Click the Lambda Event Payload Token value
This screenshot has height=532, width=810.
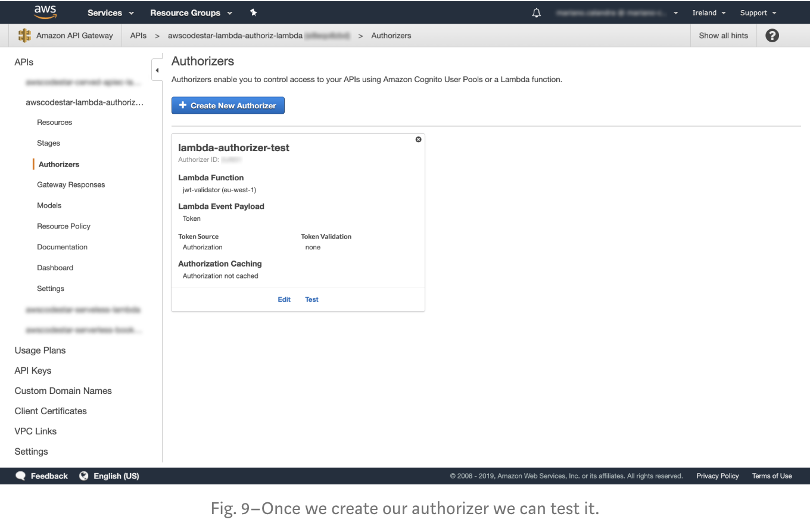coord(192,219)
